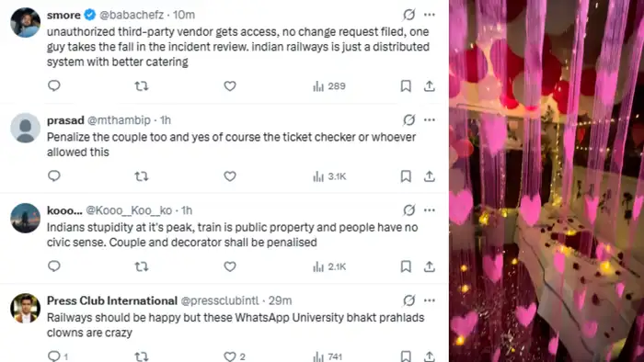The width and height of the screenshot is (644, 362).
Task: Like prasad's tweet about penalizing the couple
Action: click(x=230, y=176)
